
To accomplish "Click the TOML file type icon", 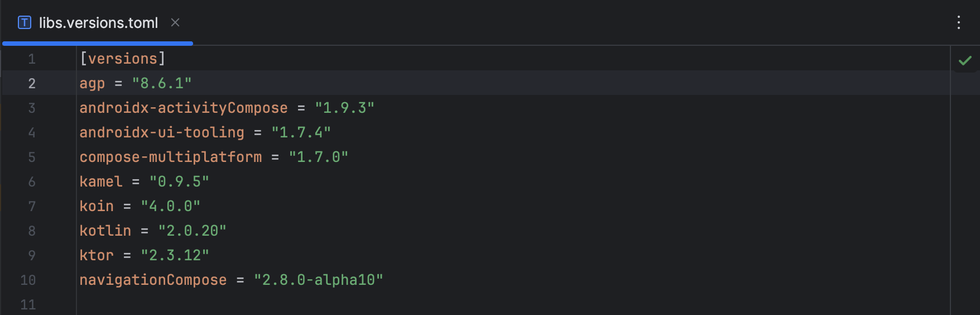I will [x=25, y=22].
